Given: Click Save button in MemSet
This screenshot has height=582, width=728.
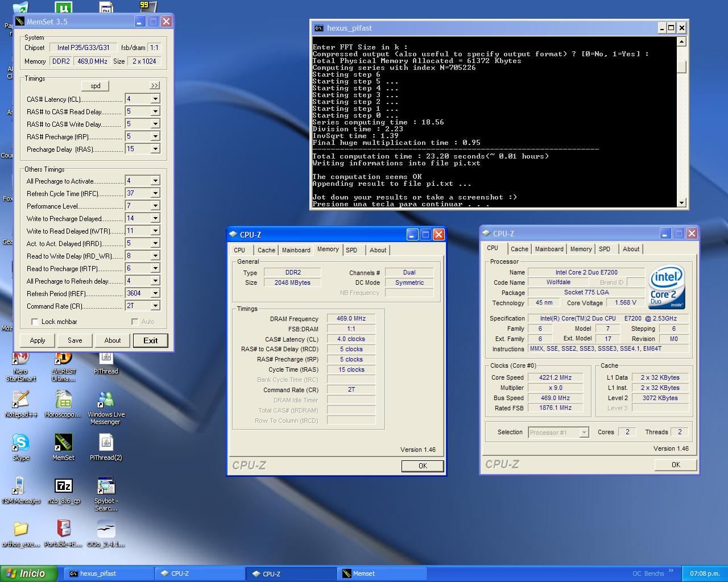Looking at the screenshot, I should point(75,340).
